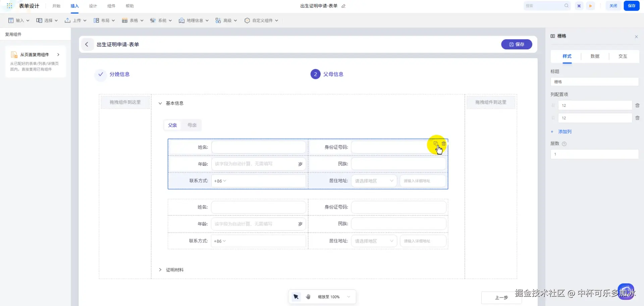Image resolution: width=644 pixels, height=306 pixels.
Task: Open the 输入 component dropdown
Action: (19, 20)
